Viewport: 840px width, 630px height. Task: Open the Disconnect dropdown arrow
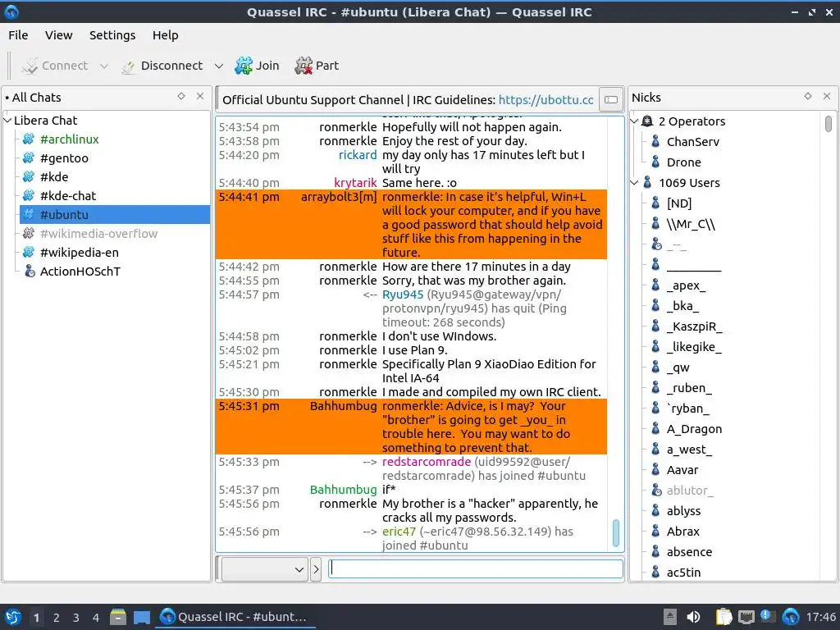point(218,66)
